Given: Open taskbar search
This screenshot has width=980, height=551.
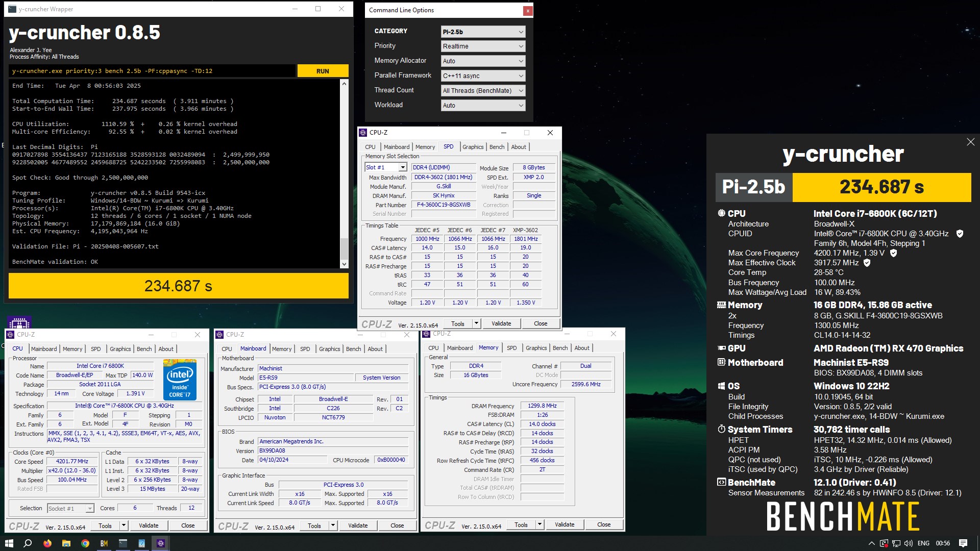Looking at the screenshot, I should coord(28,543).
